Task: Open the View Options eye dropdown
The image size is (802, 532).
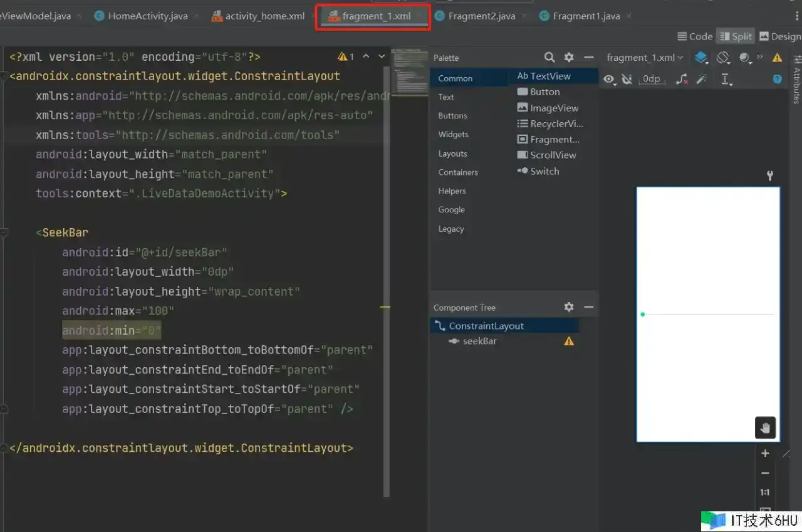Action: click(610, 79)
